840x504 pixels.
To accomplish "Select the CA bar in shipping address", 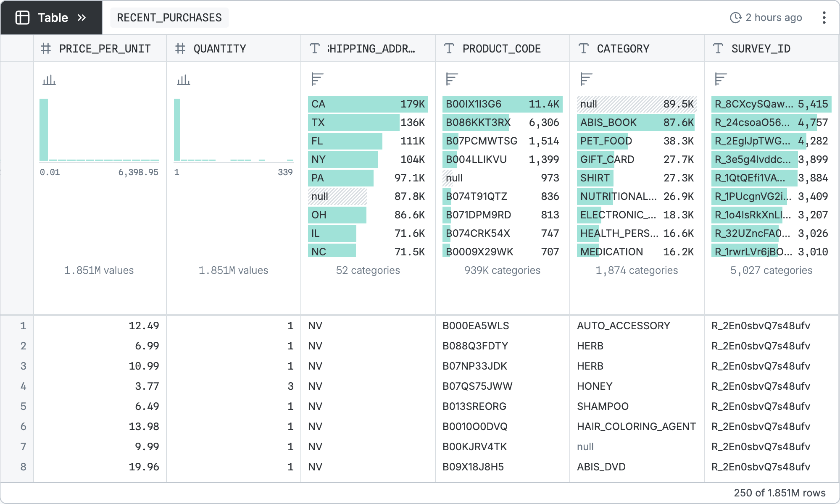I will pyautogui.click(x=368, y=104).
